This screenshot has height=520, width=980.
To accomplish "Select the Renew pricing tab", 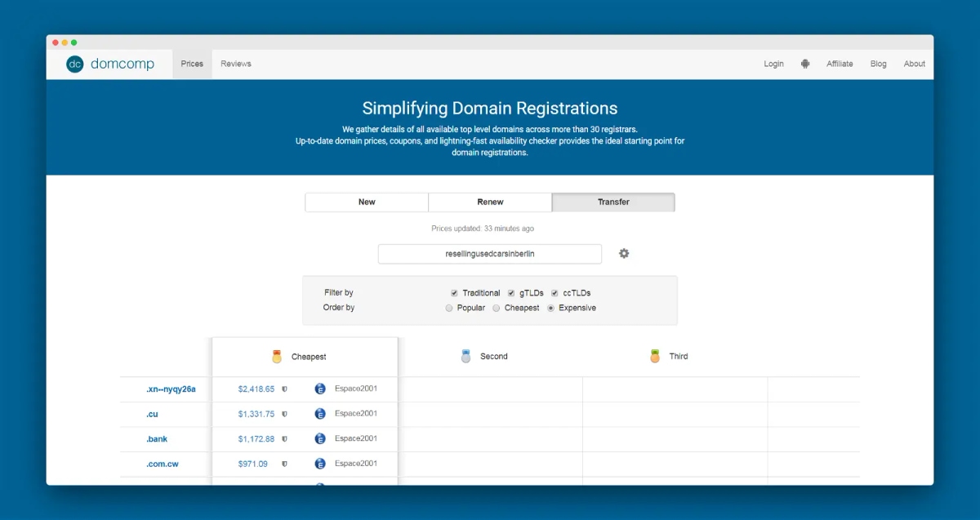I will [490, 202].
